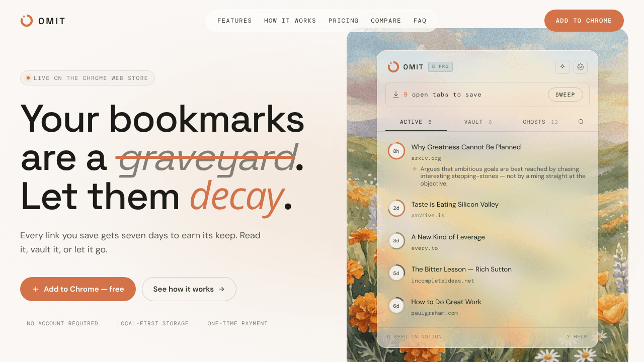
Task: Open Taste is Eating Silicon Valley
Action: click(x=455, y=205)
